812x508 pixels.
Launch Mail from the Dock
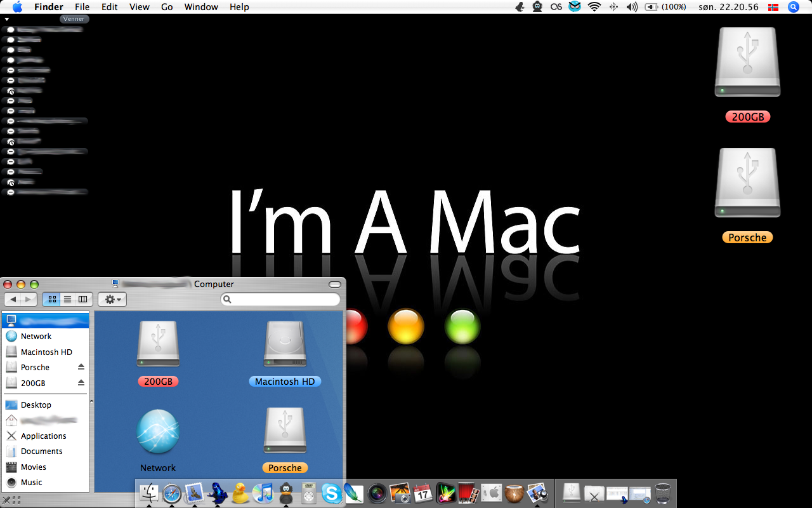click(x=194, y=493)
